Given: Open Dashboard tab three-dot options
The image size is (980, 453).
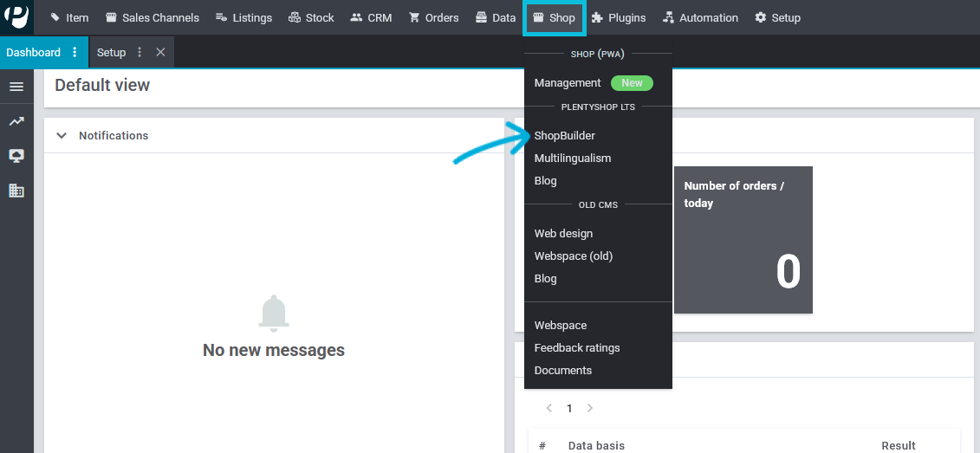Looking at the screenshot, I should (75, 53).
